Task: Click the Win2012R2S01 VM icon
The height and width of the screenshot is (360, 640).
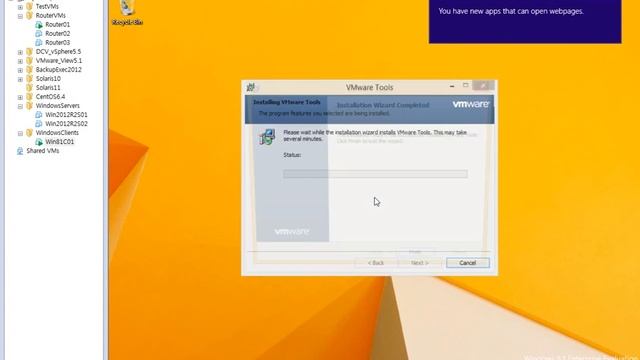Action: point(39,115)
